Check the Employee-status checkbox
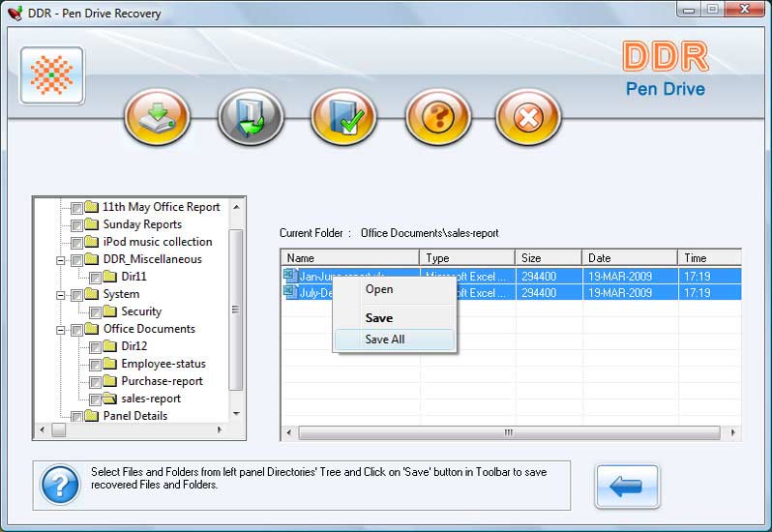The image size is (772, 532). [x=96, y=365]
